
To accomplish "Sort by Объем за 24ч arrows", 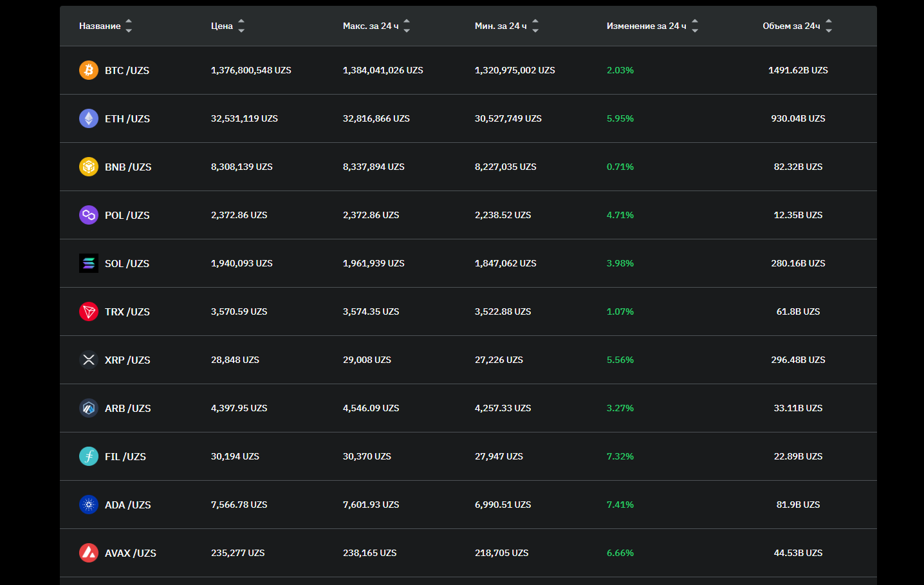I will (x=829, y=26).
